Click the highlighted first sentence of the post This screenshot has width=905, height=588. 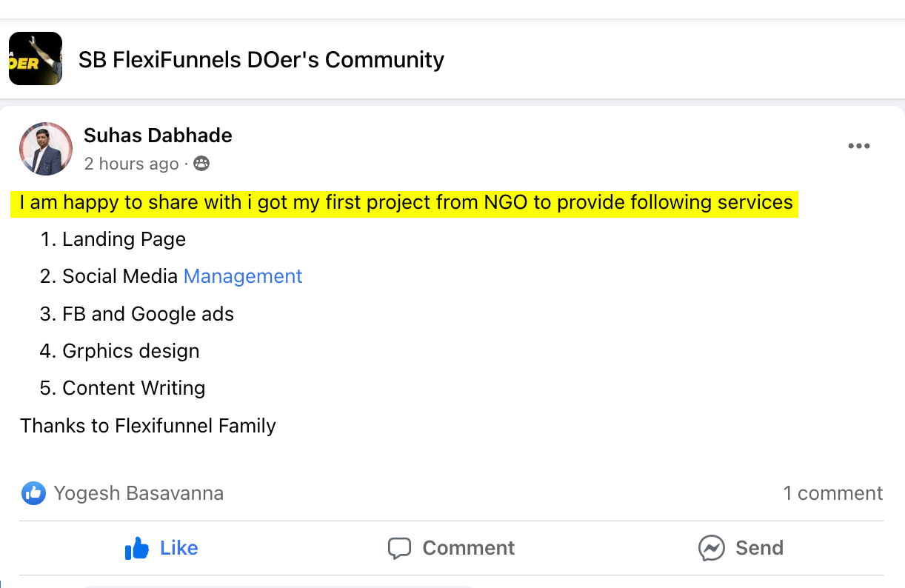coord(406,202)
